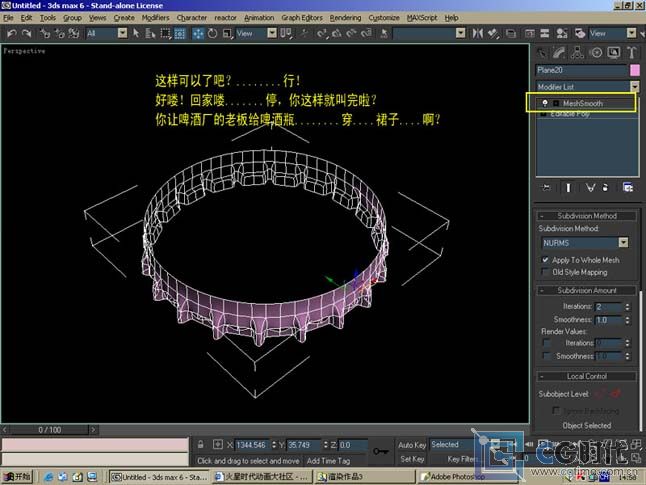Click the pink object color swatch
This screenshot has width=646, height=485.
(x=634, y=70)
